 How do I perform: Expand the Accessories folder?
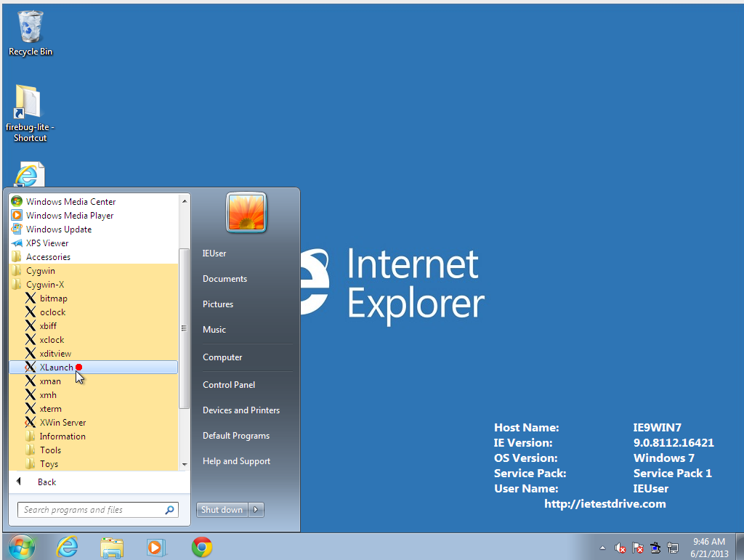[94, 256]
